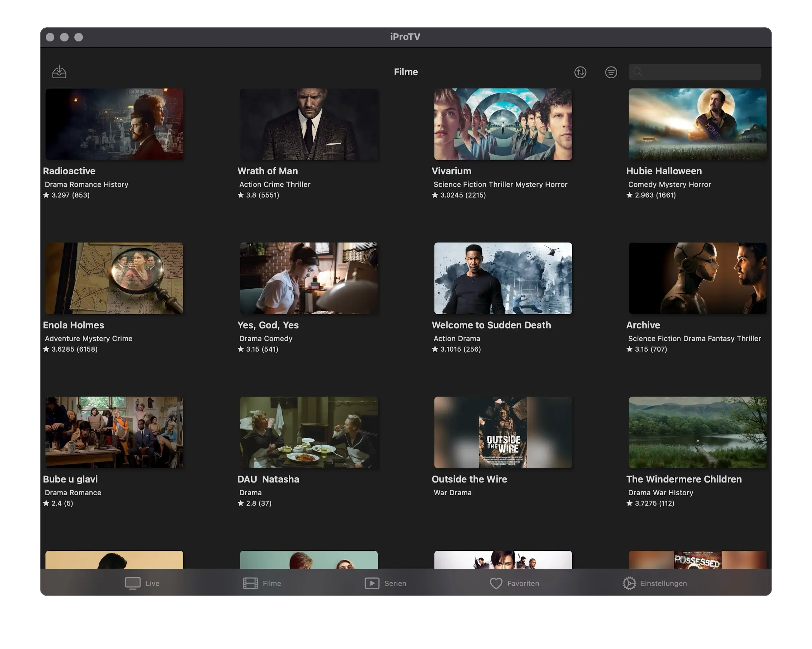The image size is (812, 649).
Task: Click the rating '3.1015 (256)'
Action: [456, 349]
